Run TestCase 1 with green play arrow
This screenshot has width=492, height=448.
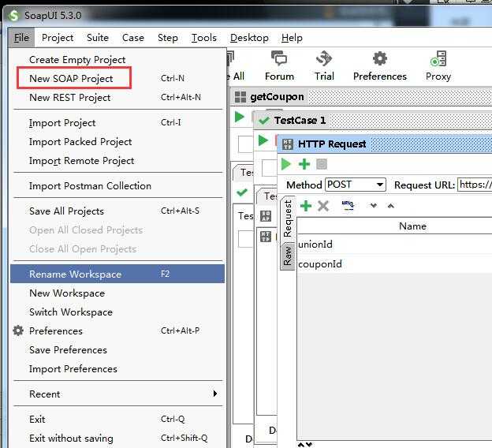pos(263,140)
